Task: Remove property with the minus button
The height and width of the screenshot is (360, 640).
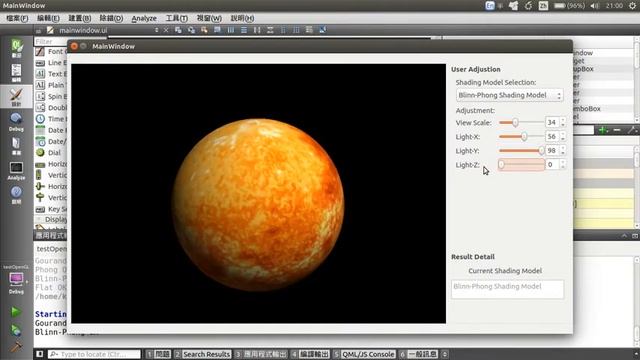Action: (x=617, y=130)
